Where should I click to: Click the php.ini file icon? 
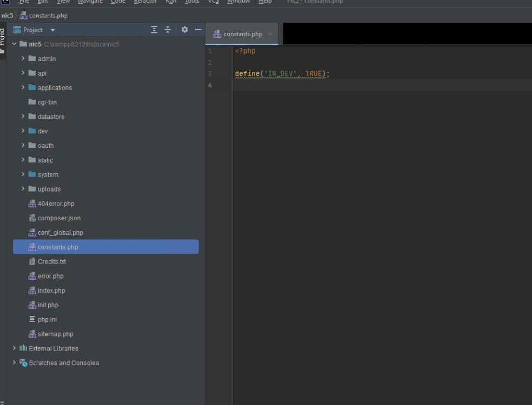[x=32, y=319]
